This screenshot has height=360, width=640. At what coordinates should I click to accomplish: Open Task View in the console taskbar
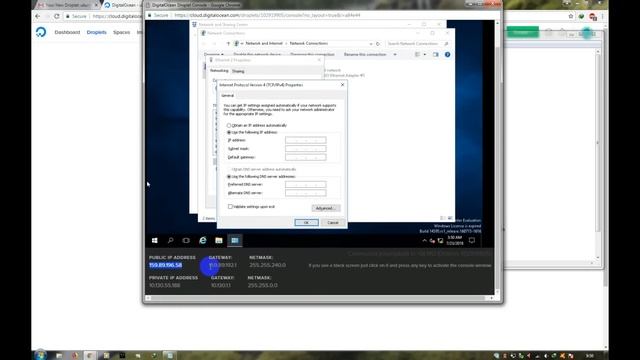pyautogui.click(x=186, y=240)
